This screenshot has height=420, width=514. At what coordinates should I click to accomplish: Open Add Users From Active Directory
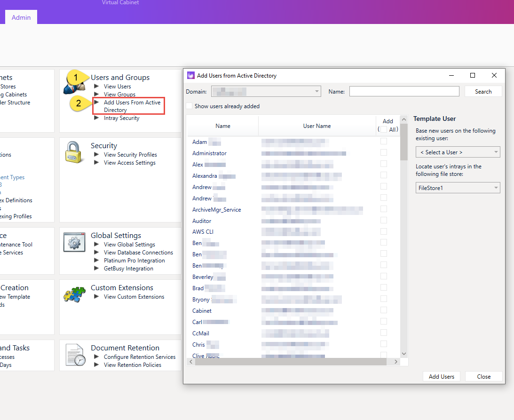(132, 106)
